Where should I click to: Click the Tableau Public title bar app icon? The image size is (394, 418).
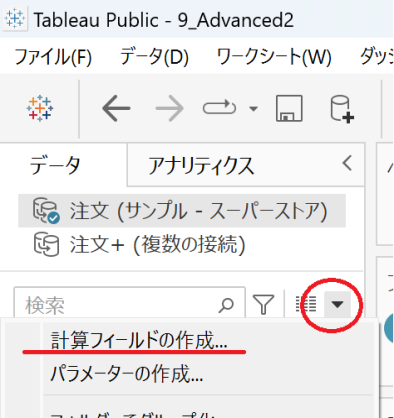[x=15, y=18]
